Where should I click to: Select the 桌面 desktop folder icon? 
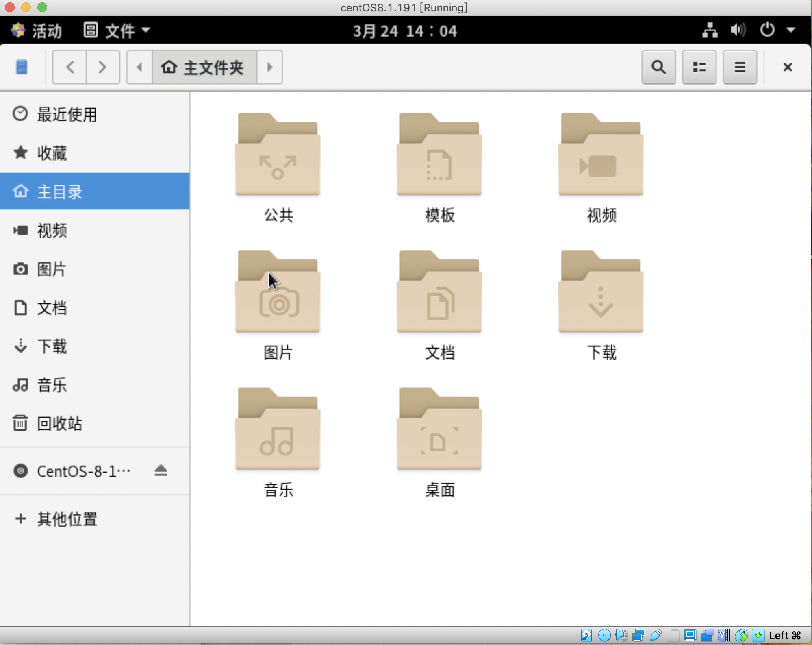coord(439,429)
